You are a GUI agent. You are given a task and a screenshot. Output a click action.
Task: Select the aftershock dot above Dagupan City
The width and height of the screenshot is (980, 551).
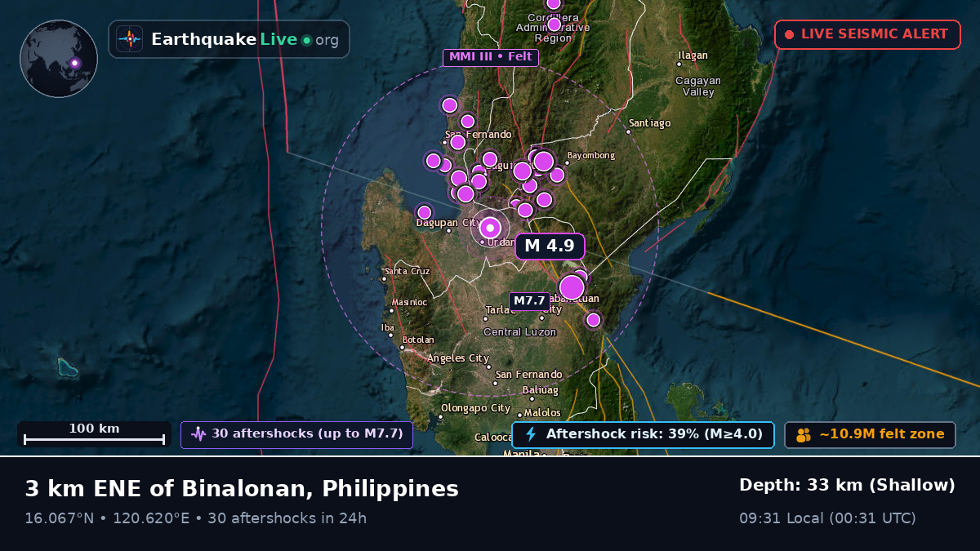point(424,212)
